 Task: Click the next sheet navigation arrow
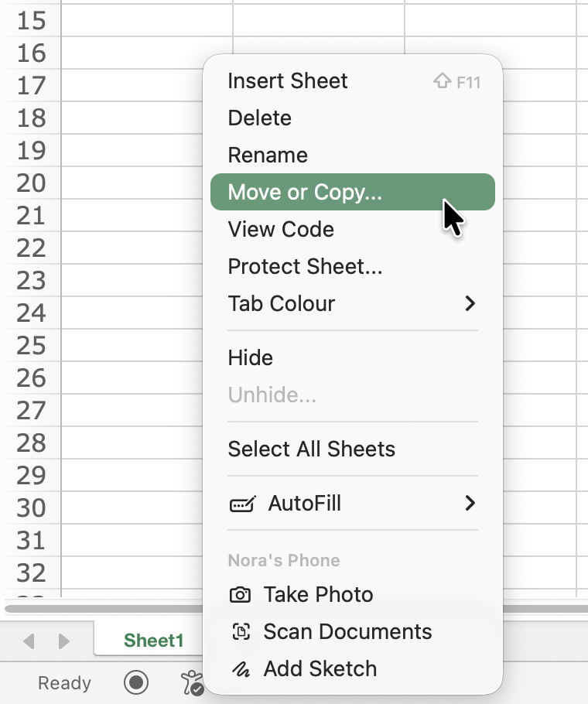coord(64,641)
